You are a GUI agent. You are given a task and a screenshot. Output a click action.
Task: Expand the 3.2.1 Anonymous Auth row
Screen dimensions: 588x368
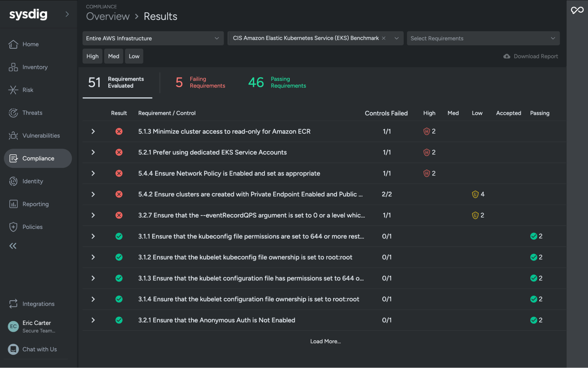[93, 320]
